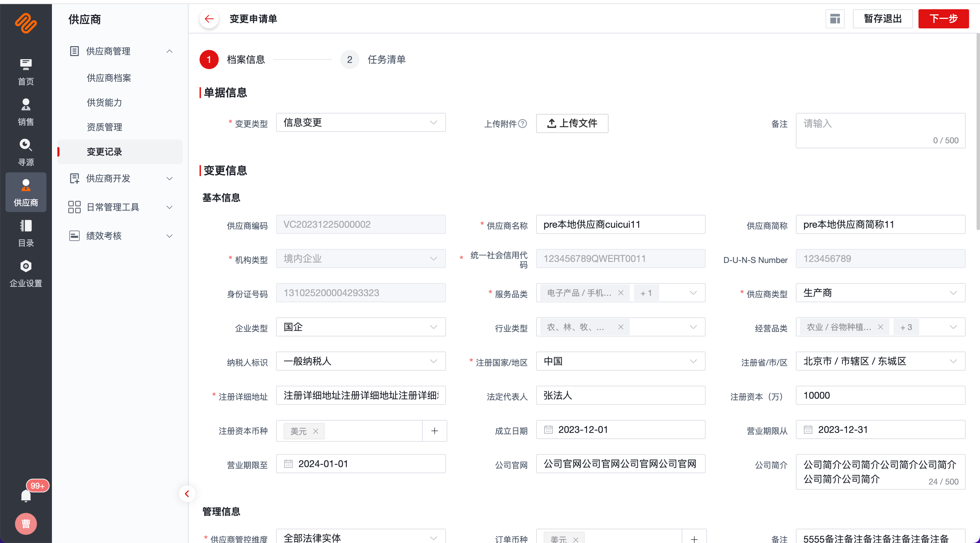Expand the 绩效考核 menu group

(170, 236)
